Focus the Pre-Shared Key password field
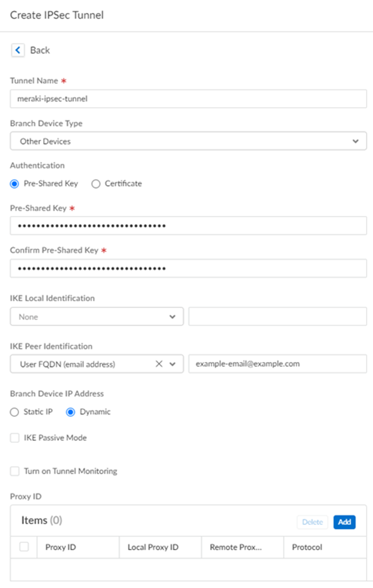The height and width of the screenshot is (588, 373). tap(188, 226)
